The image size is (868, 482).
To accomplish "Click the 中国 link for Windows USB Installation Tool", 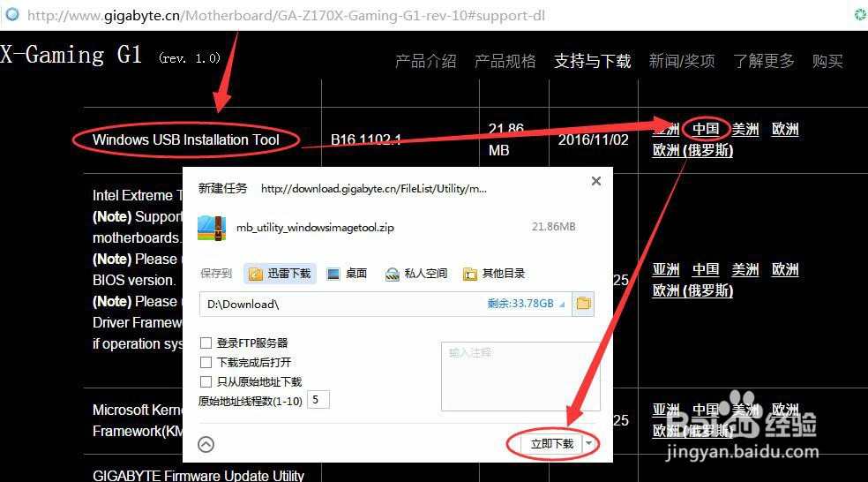I will tap(706, 129).
